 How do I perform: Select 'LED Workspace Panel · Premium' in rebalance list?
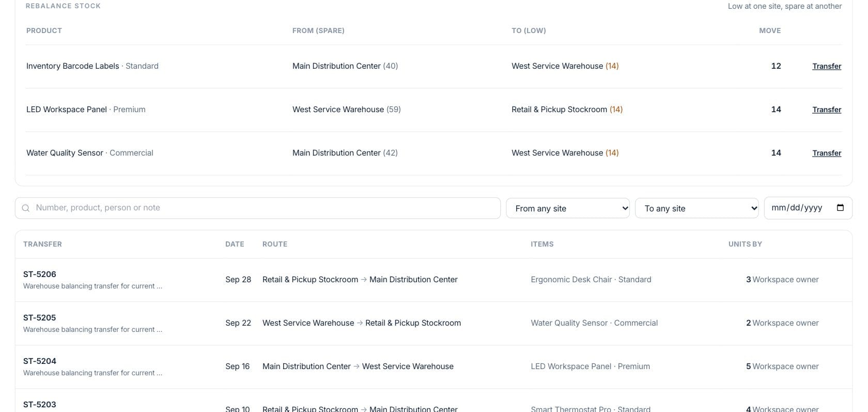(x=86, y=110)
